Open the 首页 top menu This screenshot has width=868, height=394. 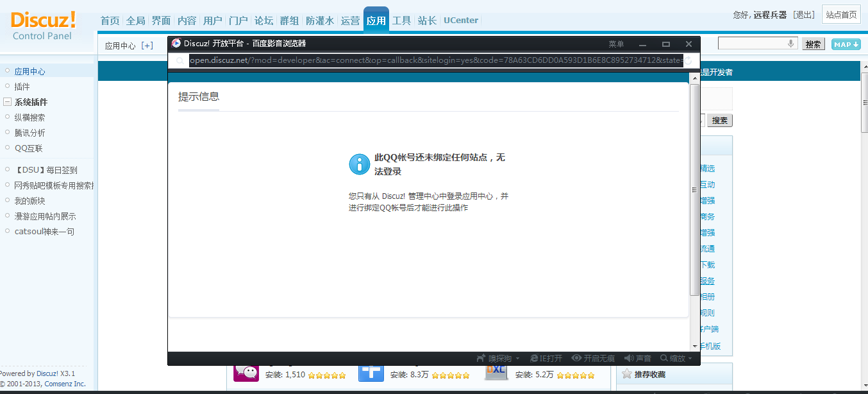coord(110,21)
